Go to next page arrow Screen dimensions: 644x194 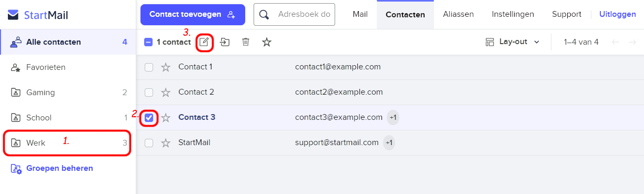click(632, 42)
